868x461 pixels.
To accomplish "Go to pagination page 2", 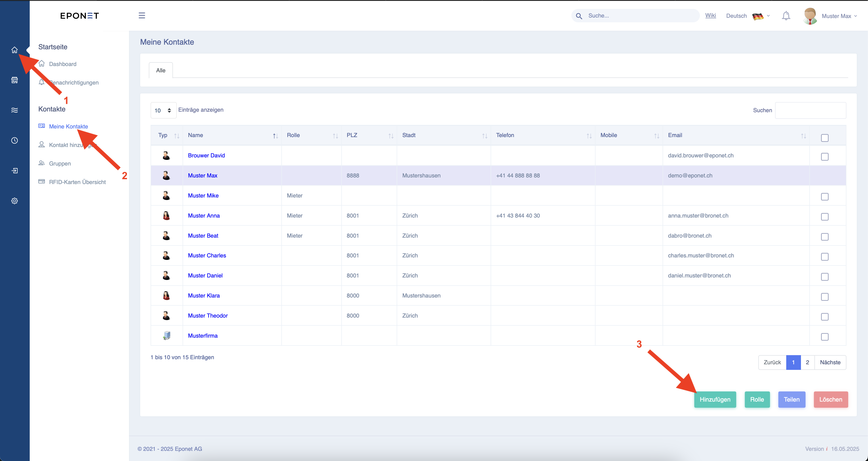I will (x=807, y=363).
